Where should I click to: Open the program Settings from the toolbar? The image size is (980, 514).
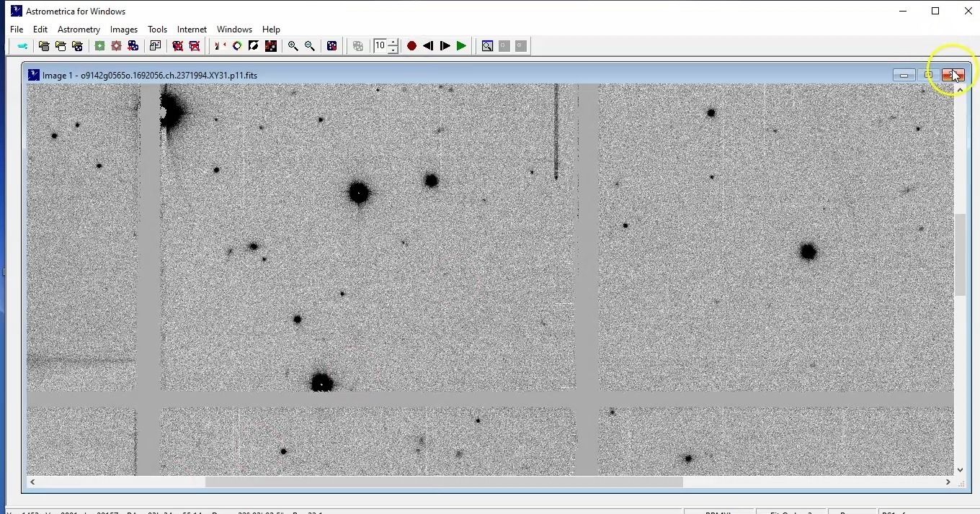click(22, 46)
